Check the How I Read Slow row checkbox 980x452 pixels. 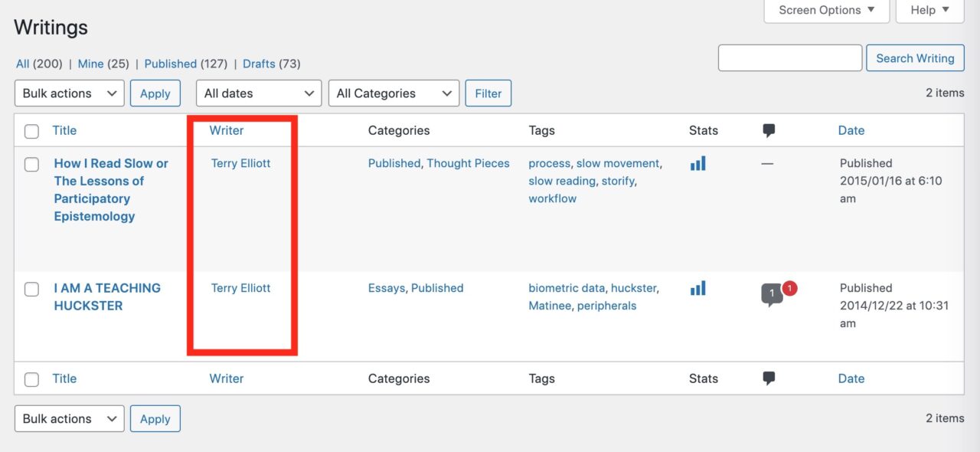(31, 164)
